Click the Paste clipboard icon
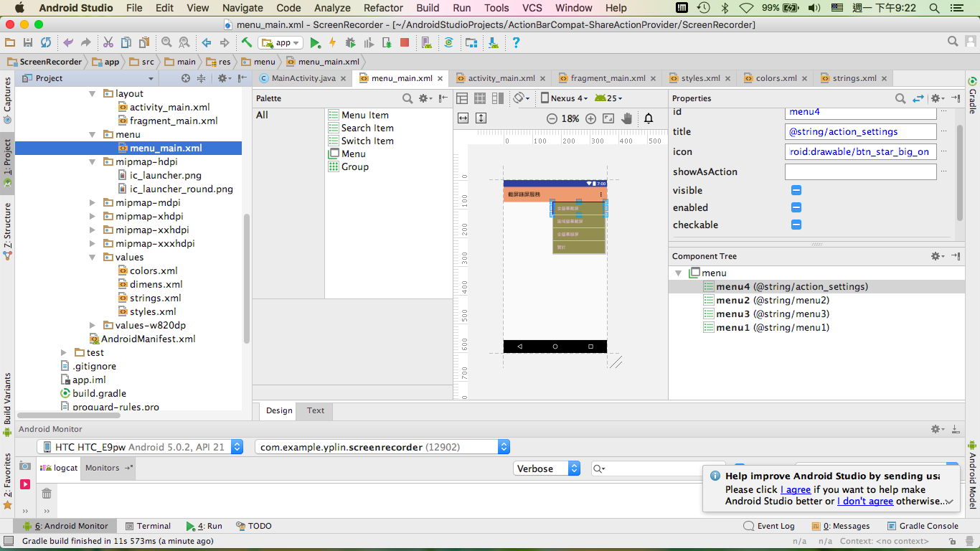 point(144,42)
